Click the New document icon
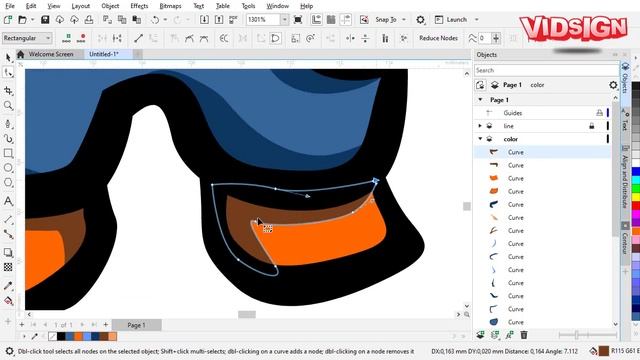640x360 pixels. pos(8,20)
